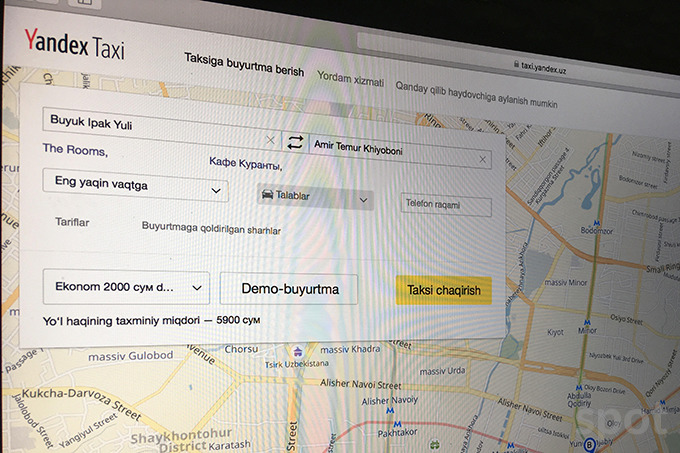Screen dimensions: 680x453
Task: Click the Buyuk Ipak Yuli pickup input
Action: tap(161, 126)
